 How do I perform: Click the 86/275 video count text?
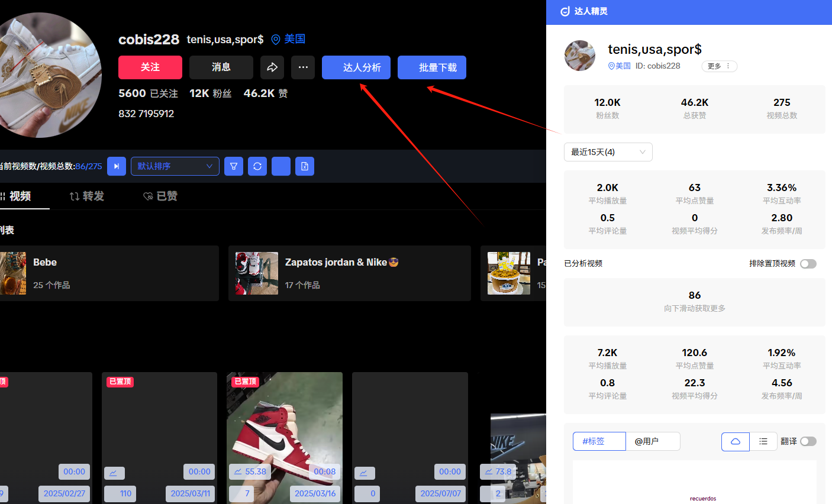pos(89,166)
